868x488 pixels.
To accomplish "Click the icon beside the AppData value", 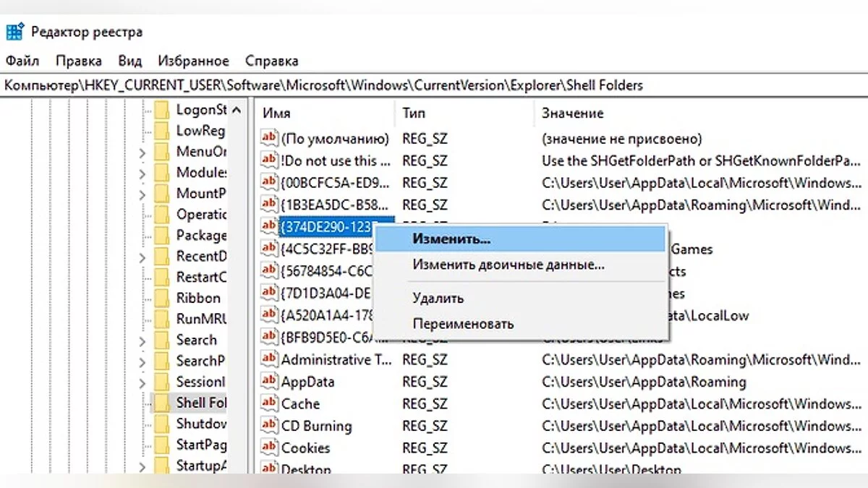I will tap(270, 381).
